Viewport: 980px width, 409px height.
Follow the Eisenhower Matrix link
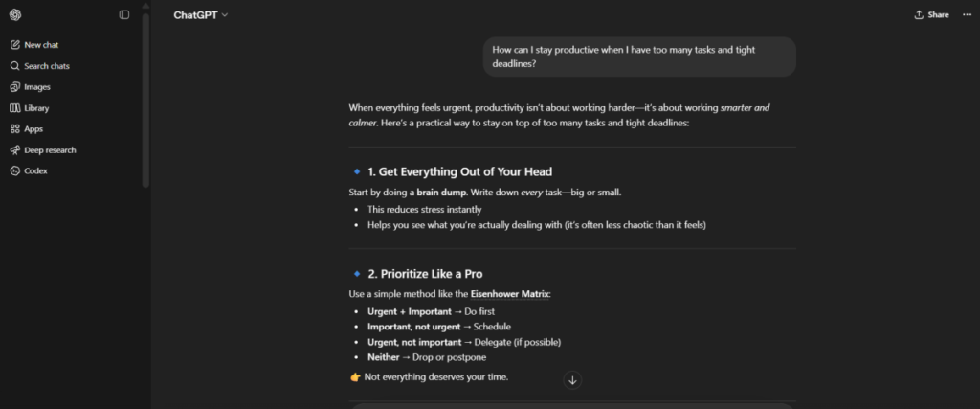pos(509,294)
